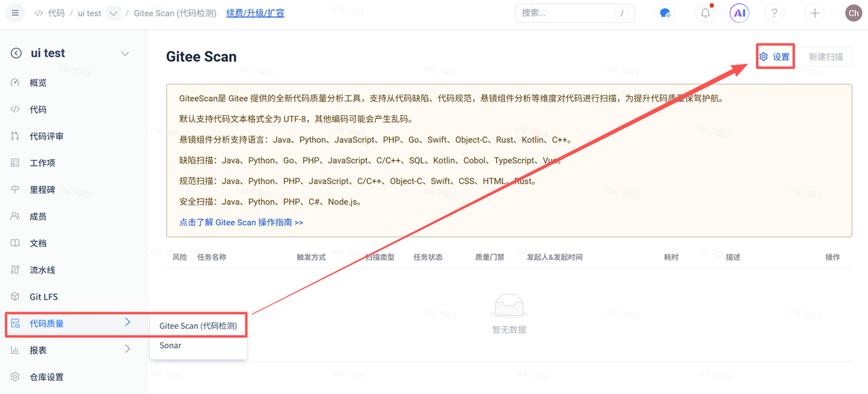Screen dimensions: 868x394
Task: Open the 续费/升级/扩容 link
Action: (x=255, y=13)
